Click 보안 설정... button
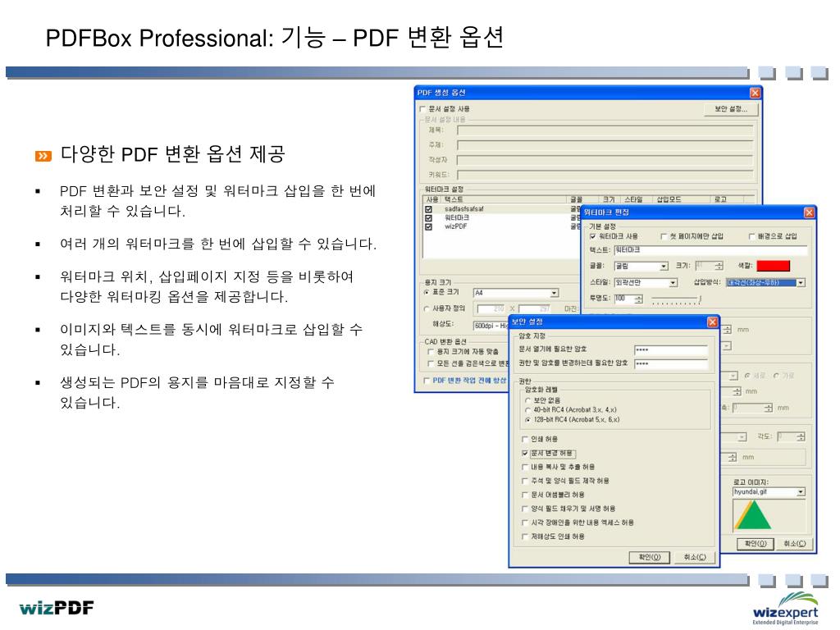 click(x=731, y=109)
